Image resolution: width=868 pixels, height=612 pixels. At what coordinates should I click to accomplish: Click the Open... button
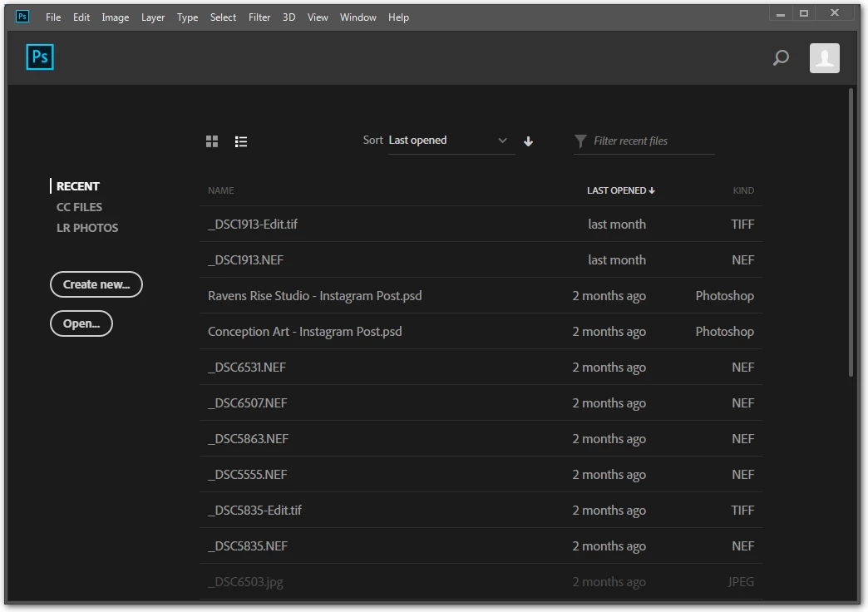point(81,323)
